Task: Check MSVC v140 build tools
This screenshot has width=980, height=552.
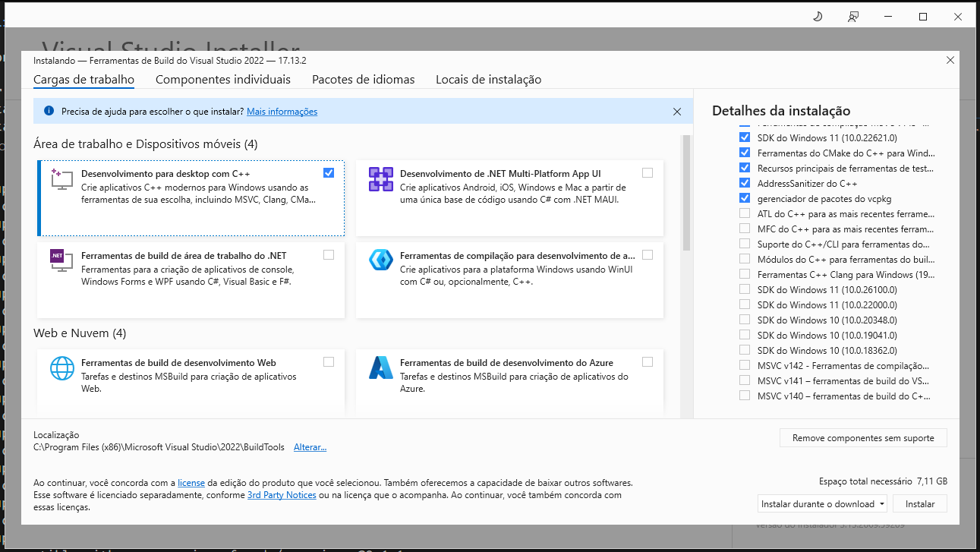Action: (x=744, y=396)
